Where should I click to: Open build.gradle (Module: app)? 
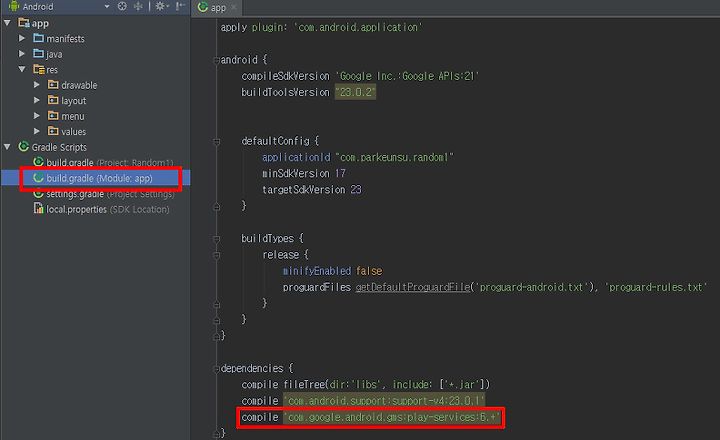pyautogui.click(x=99, y=178)
